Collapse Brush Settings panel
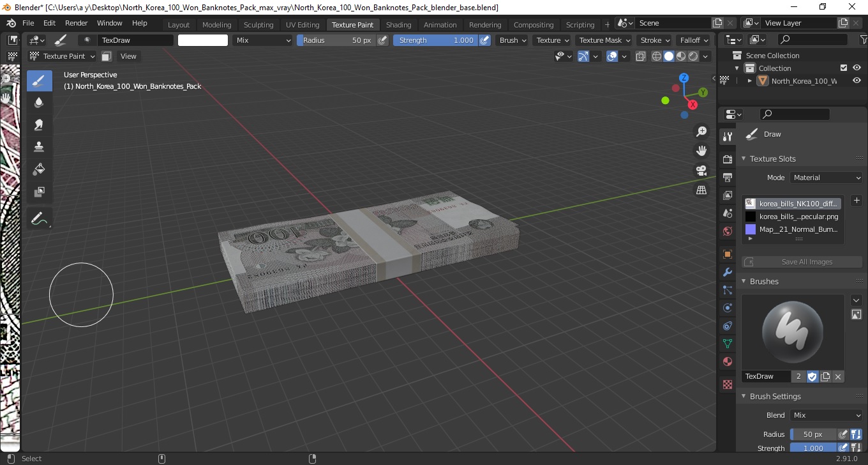The image size is (868, 465). (744, 396)
